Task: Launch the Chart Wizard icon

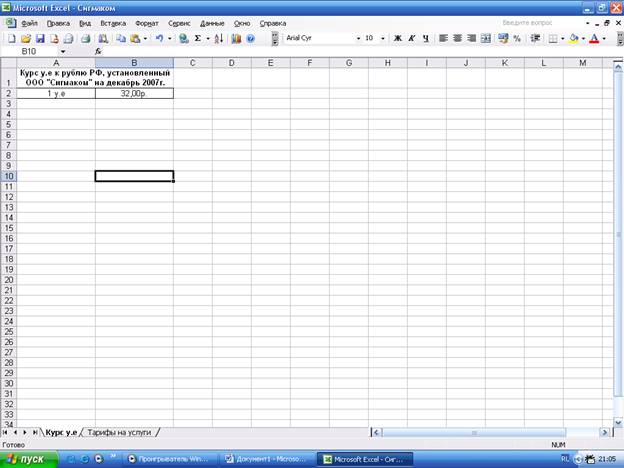Action: [236, 39]
